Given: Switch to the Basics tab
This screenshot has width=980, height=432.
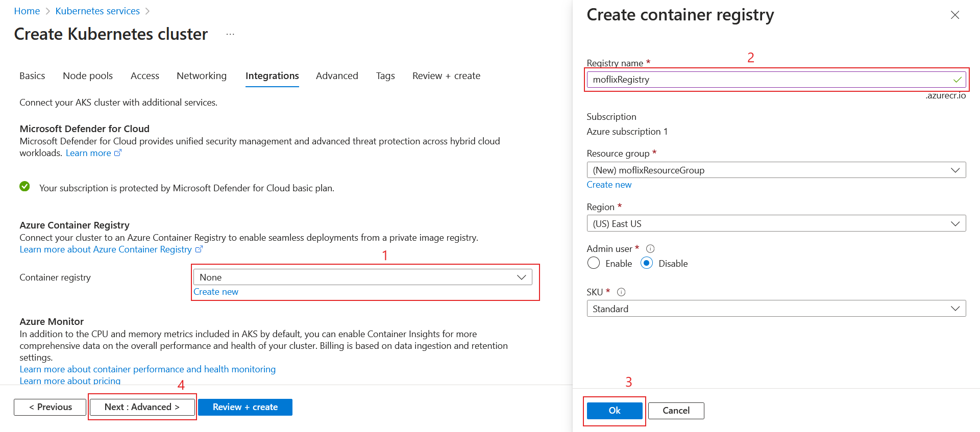Looking at the screenshot, I should click(x=32, y=76).
